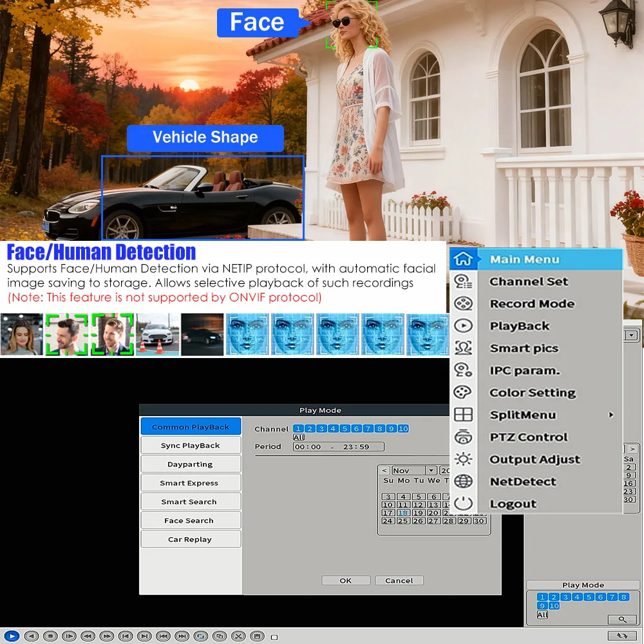This screenshot has height=644, width=644.
Task: Select the Smart Search tab
Action: (x=191, y=502)
